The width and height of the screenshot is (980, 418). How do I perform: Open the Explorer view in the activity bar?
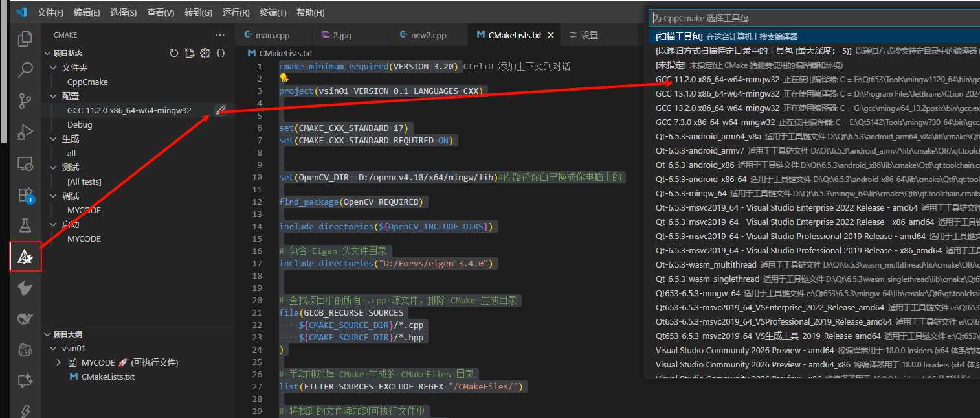[25, 39]
